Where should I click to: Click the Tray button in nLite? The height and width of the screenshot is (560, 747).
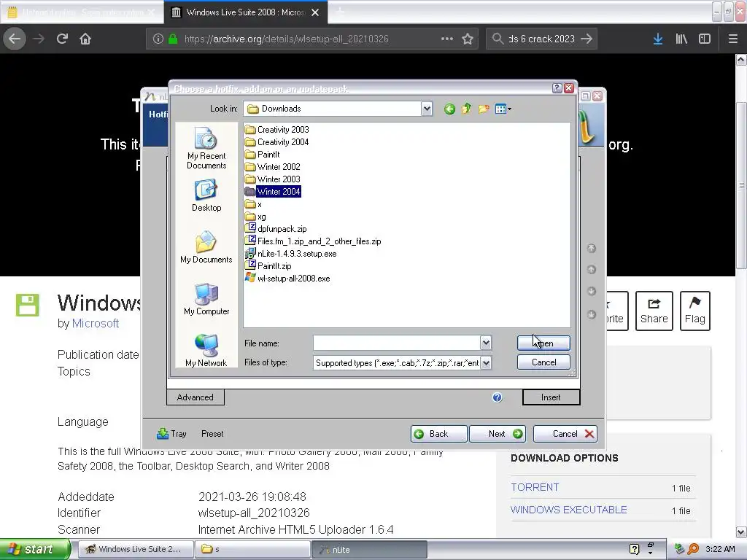coord(171,434)
